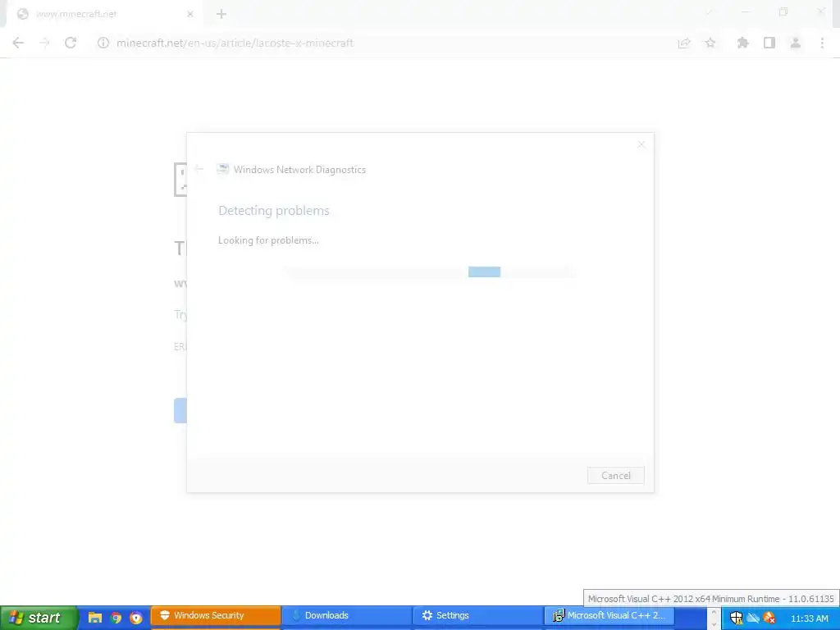Screen dimensions: 840x630
Task: Open the Extensions puzzle icon
Action: 742,43
